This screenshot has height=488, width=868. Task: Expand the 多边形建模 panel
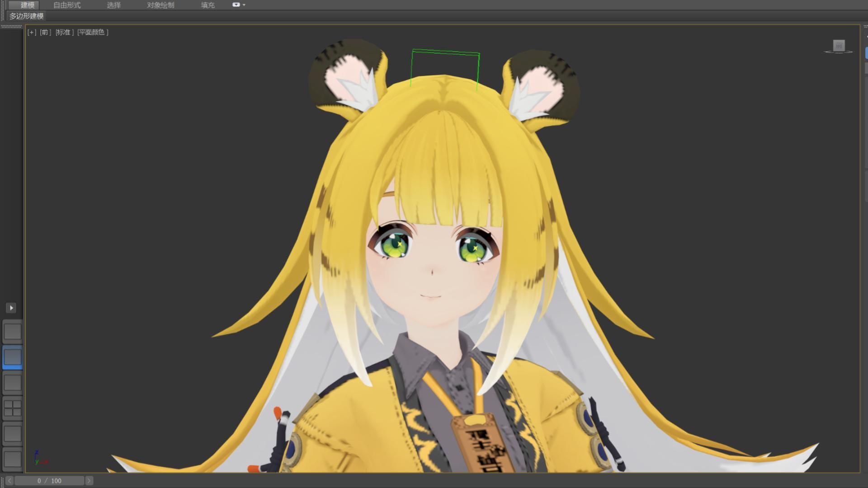point(26,16)
